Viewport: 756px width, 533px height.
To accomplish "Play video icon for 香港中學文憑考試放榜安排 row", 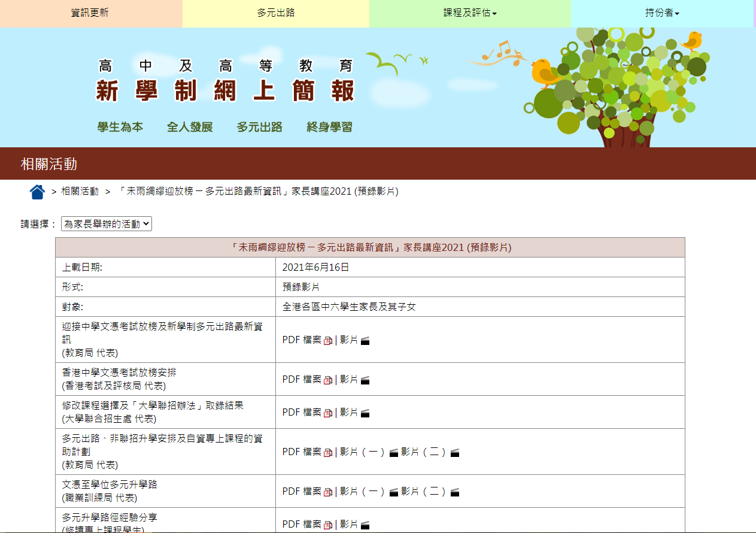I will pyautogui.click(x=365, y=380).
